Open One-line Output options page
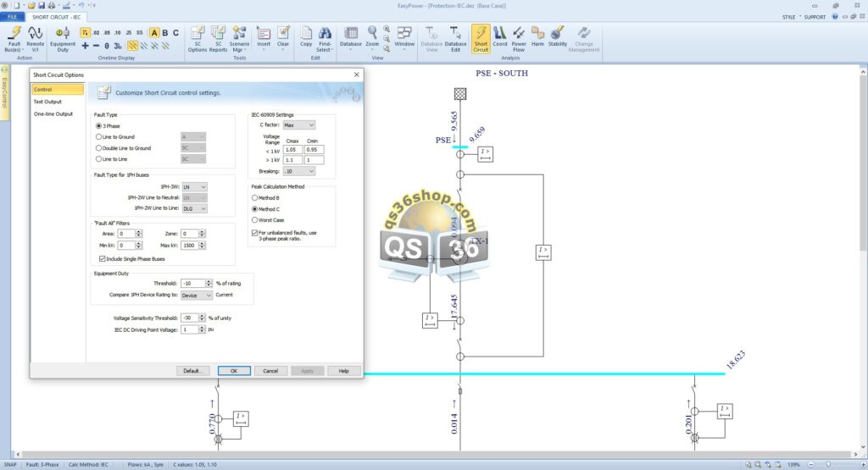868x470 pixels. 53,114
